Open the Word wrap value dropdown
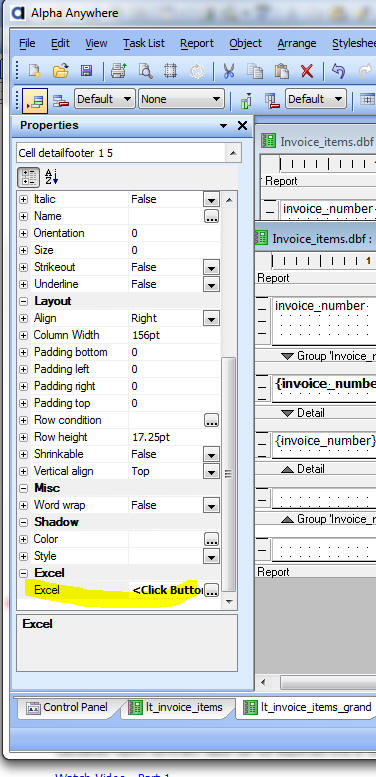376x777 pixels. [x=212, y=505]
